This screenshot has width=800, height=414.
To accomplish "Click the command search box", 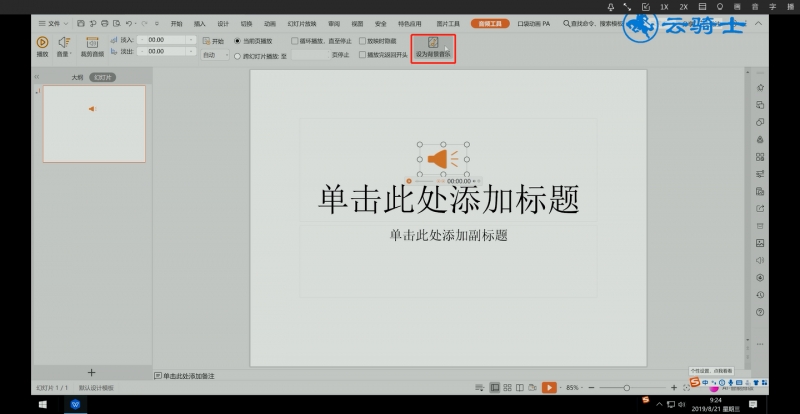I will coord(593,23).
